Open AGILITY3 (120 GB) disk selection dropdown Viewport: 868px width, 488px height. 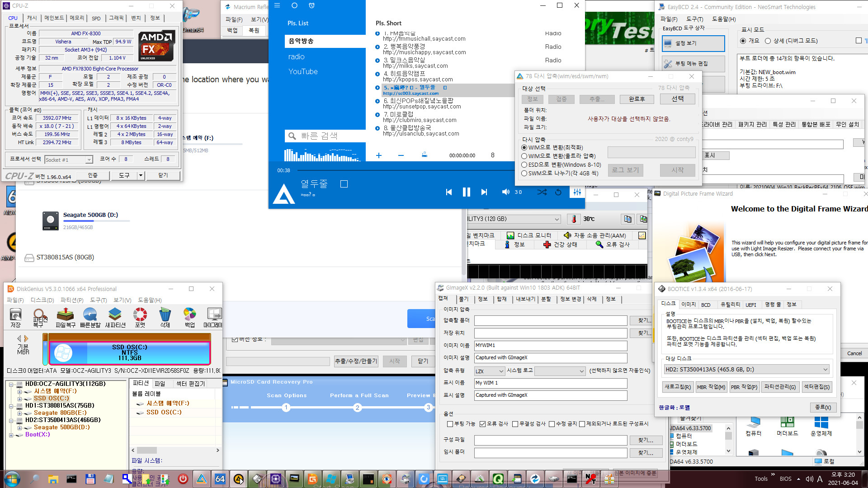point(514,219)
